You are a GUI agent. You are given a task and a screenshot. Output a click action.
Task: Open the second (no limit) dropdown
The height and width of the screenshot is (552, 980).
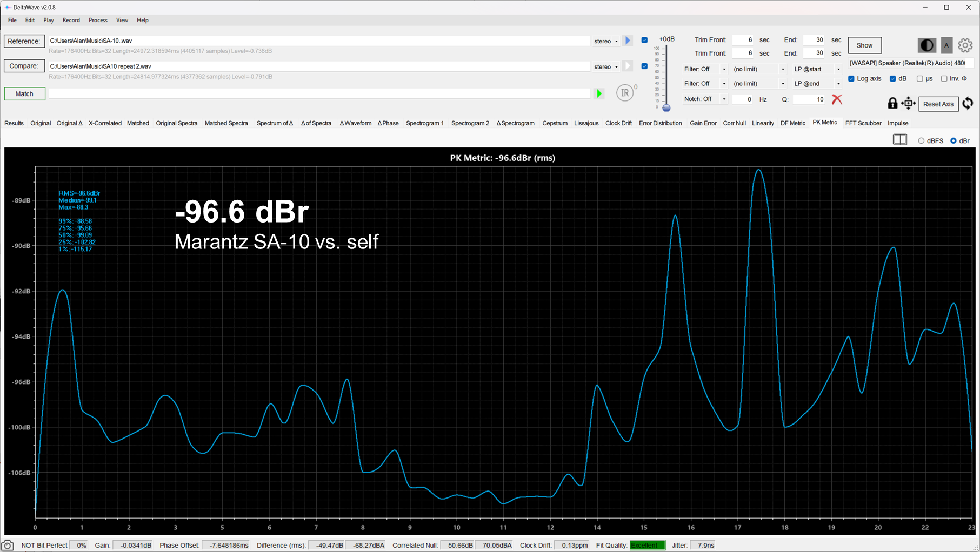pyautogui.click(x=759, y=84)
